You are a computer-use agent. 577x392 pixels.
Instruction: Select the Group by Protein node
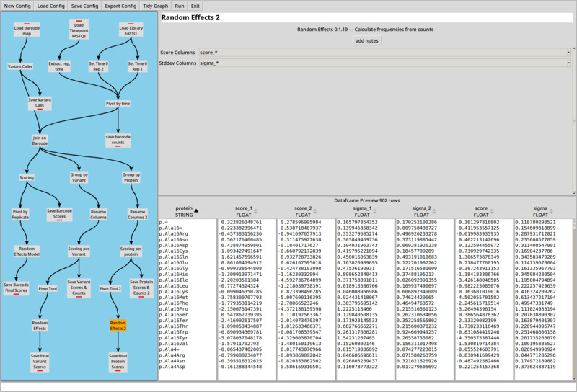(x=131, y=177)
